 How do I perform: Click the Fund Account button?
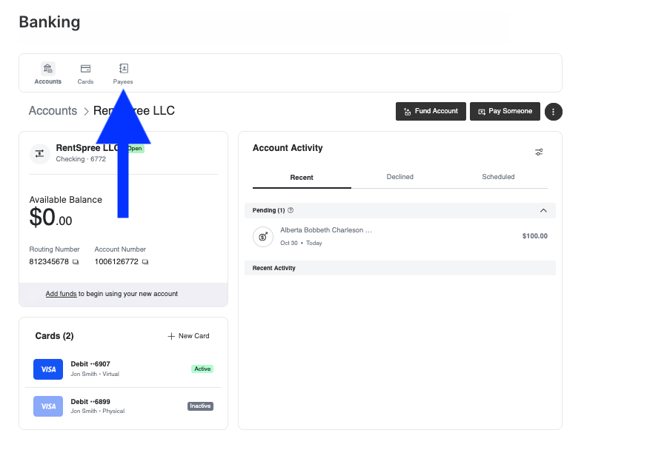click(431, 112)
